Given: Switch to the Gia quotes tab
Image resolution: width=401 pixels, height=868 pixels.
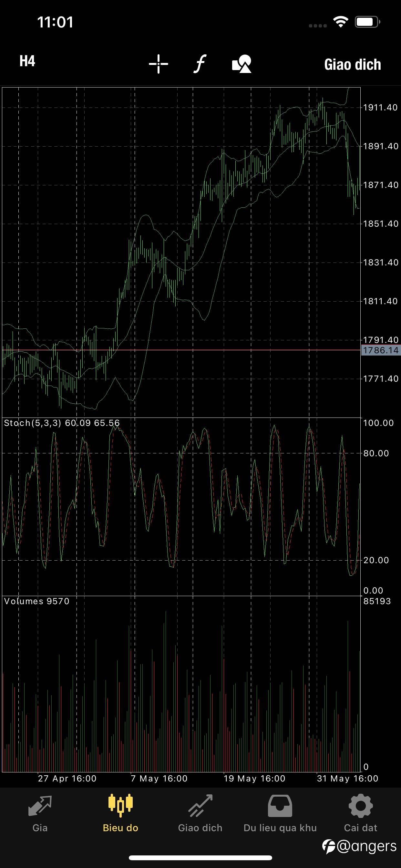Looking at the screenshot, I should coord(40,813).
